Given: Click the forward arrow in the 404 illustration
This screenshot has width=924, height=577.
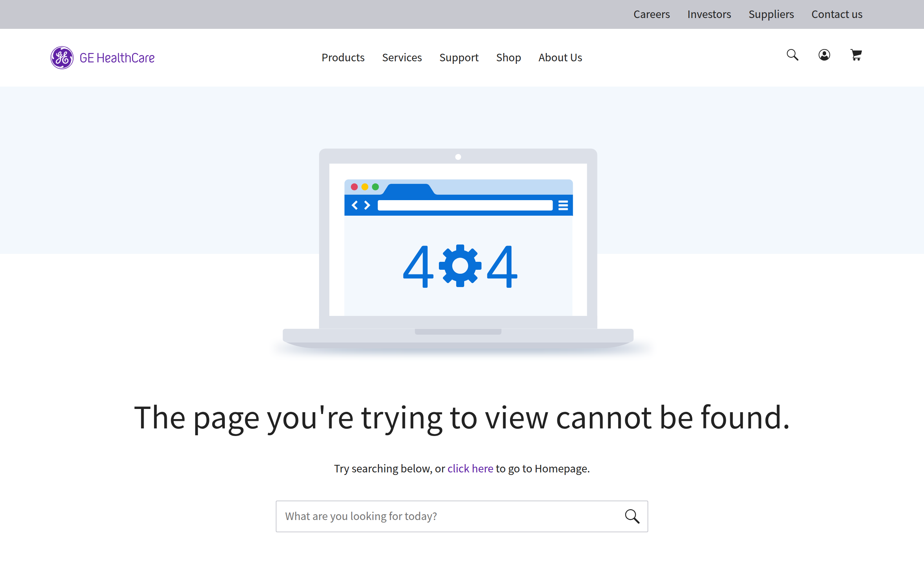Looking at the screenshot, I should (x=367, y=205).
